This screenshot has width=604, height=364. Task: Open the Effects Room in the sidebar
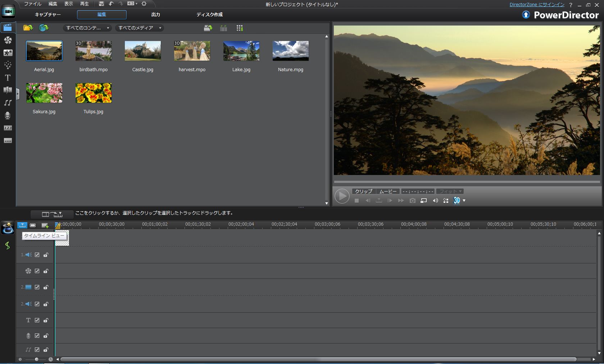point(8,40)
